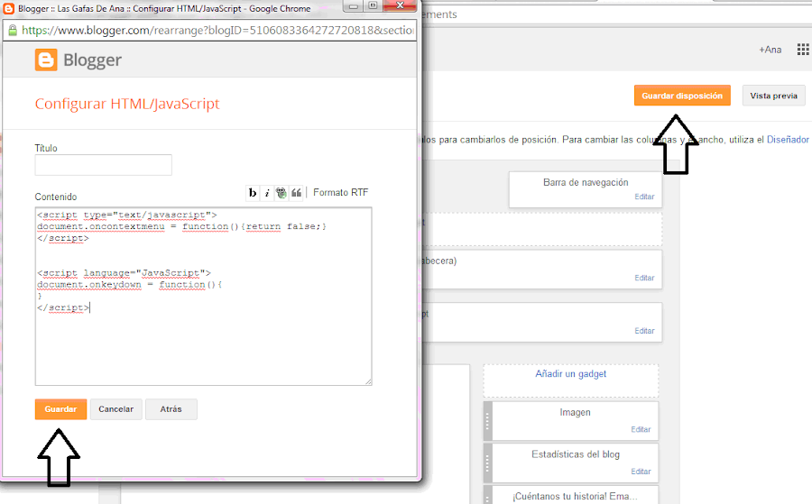This screenshot has width=812, height=504.
Task: Click Añadir un gadget in sidebar
Action: click(571, 373)
